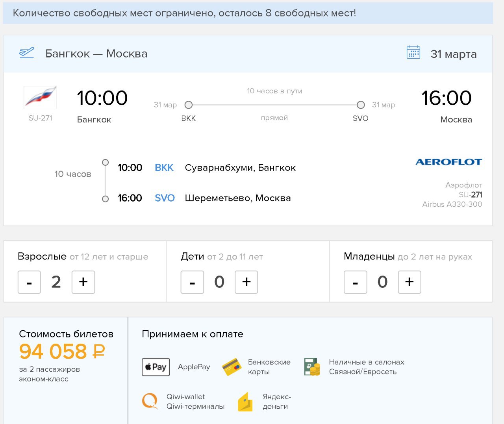Click the 'ApplePay' label text
Viewport: 504px width, 424px height.
(x=194, y=367)
